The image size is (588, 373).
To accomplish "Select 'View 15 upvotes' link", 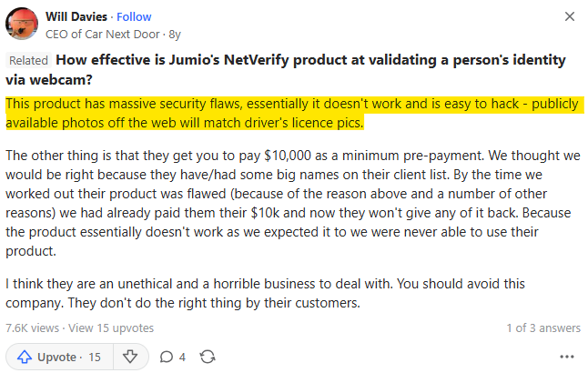I will click(111, 328).
